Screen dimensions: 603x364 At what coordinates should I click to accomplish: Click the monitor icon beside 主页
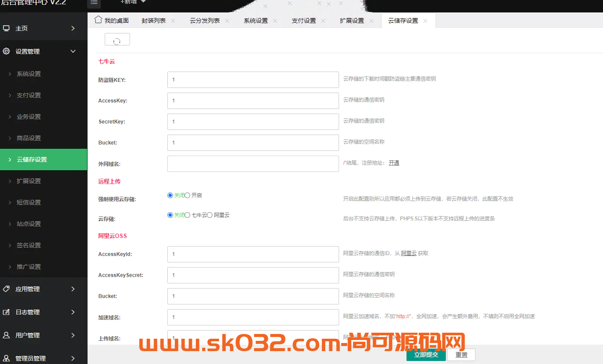coord(6,28)
